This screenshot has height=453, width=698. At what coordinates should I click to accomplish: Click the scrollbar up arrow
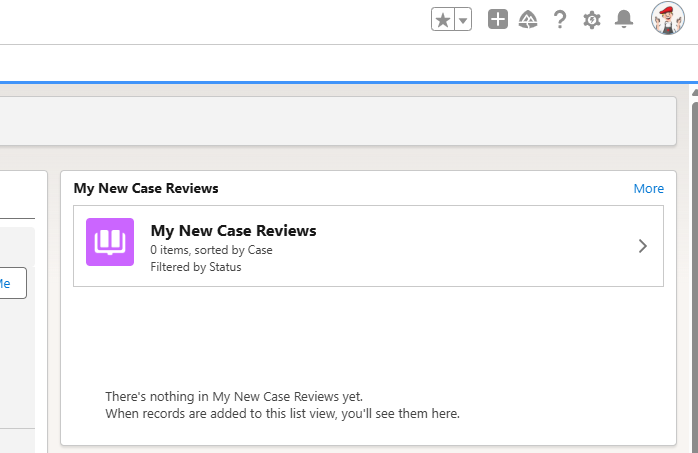coord(692,94)
